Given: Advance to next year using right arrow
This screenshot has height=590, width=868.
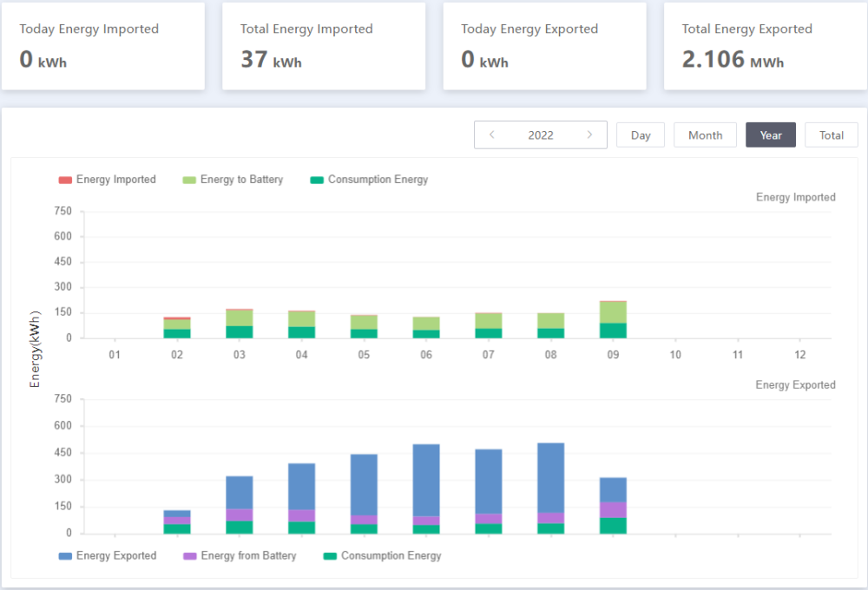Looking at the screenshot, I should point(589,134).
